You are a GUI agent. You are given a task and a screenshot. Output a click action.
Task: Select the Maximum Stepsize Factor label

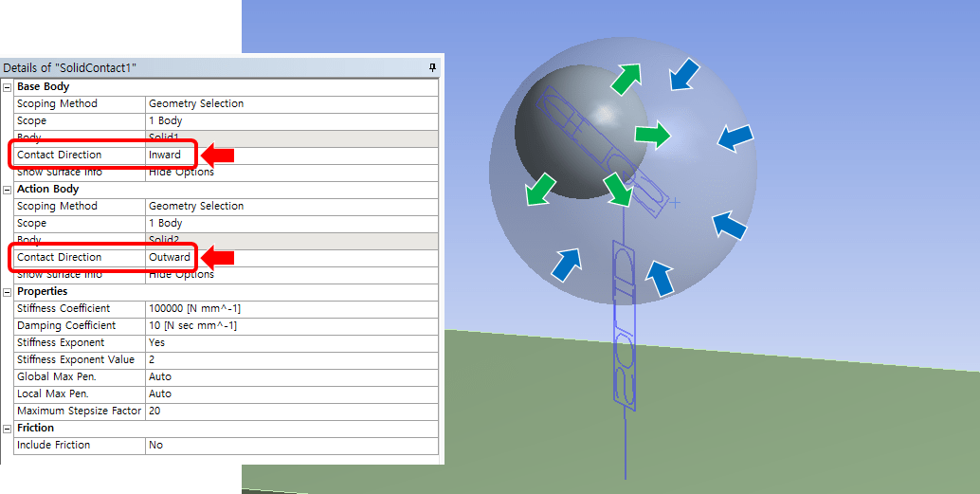[x=79, y=411]
